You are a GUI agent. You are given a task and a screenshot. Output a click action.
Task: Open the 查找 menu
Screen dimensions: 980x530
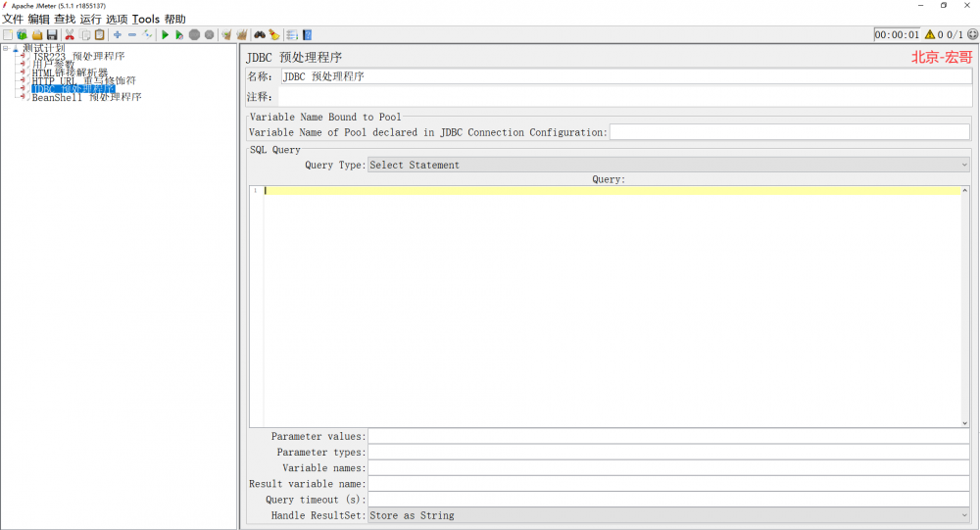(65, 20)
